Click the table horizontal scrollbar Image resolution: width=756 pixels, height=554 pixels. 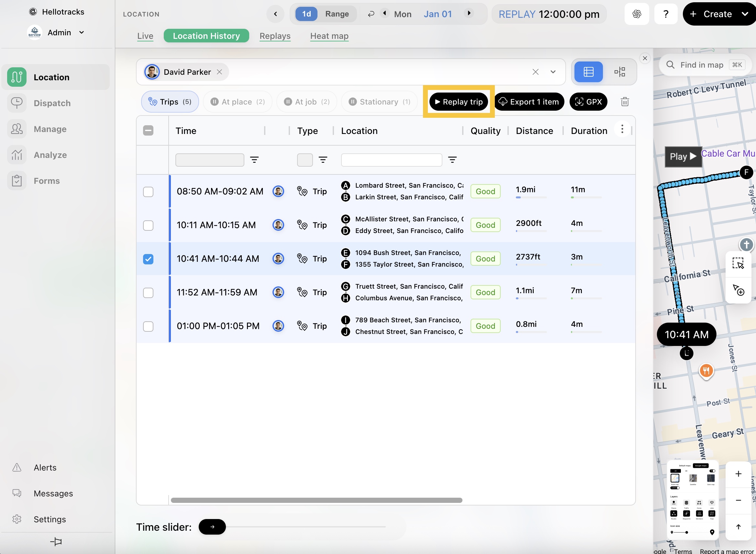coord(316,500)
